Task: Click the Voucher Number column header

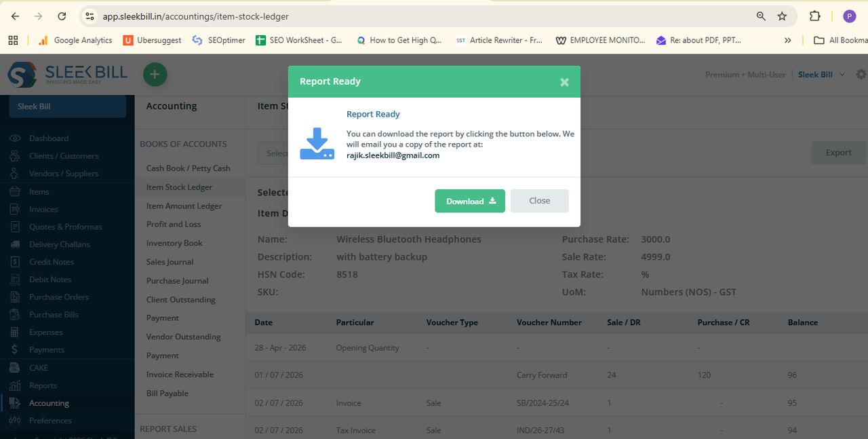Action: 549,322
